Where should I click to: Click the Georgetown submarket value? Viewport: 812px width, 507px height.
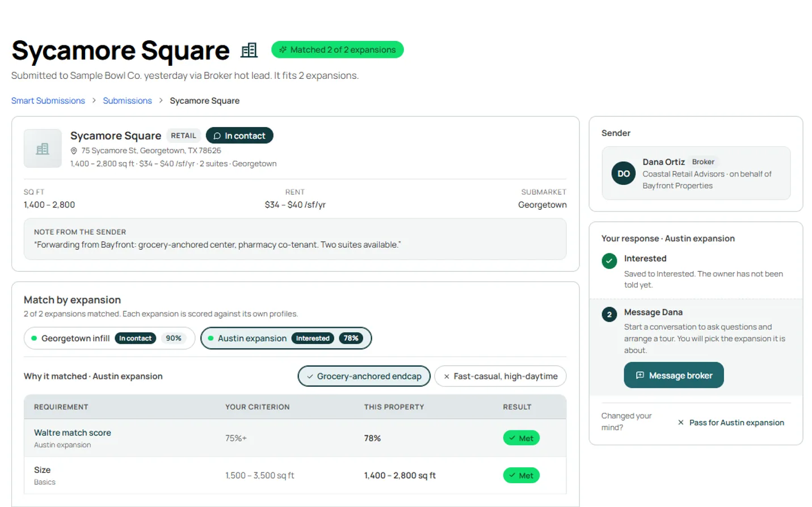542,205
